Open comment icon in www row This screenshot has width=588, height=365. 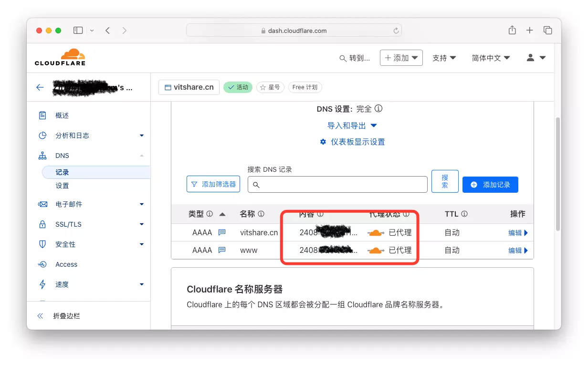222,250
